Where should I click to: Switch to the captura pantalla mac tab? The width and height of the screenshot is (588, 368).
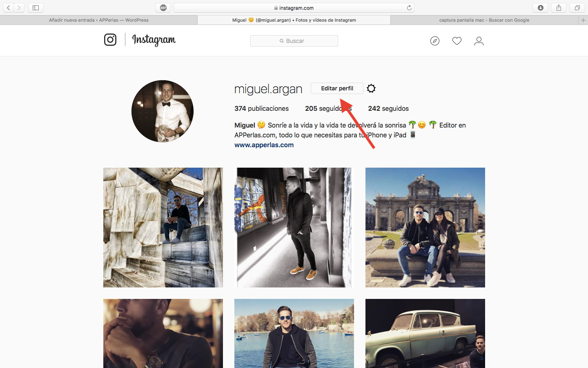484,20
